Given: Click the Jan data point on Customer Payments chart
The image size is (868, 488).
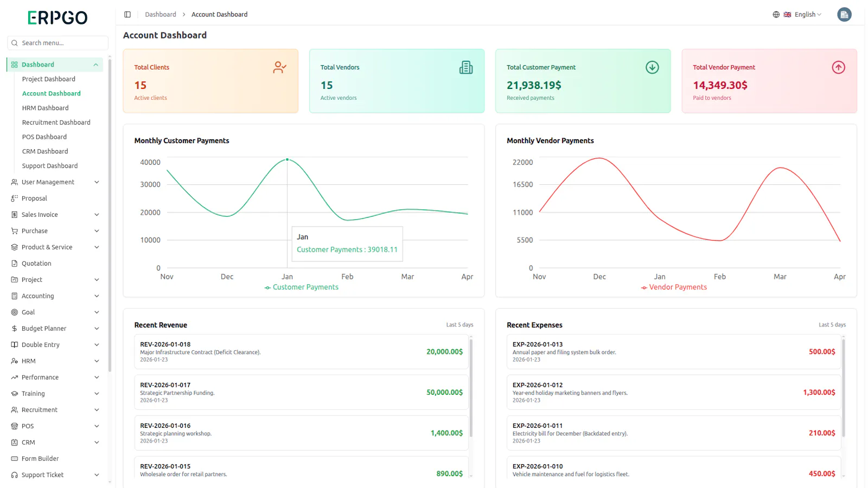Looking at the screenshot, I should pos(287,159).
